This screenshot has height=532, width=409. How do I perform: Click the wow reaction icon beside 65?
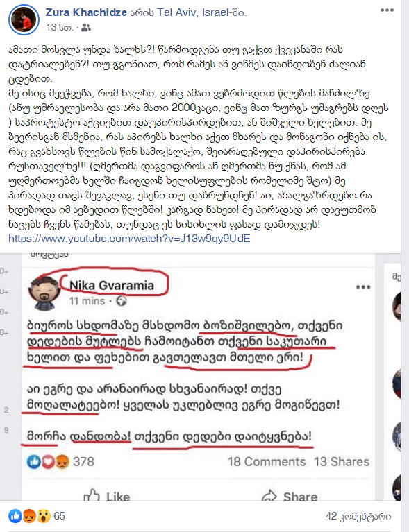coord(44,516)
